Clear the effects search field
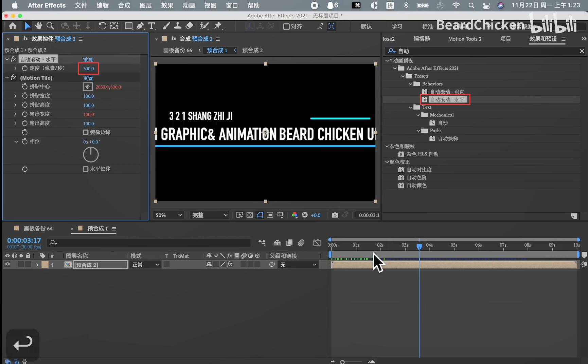Viewport: 588px width, 364px height. click(x=582, y=51)
